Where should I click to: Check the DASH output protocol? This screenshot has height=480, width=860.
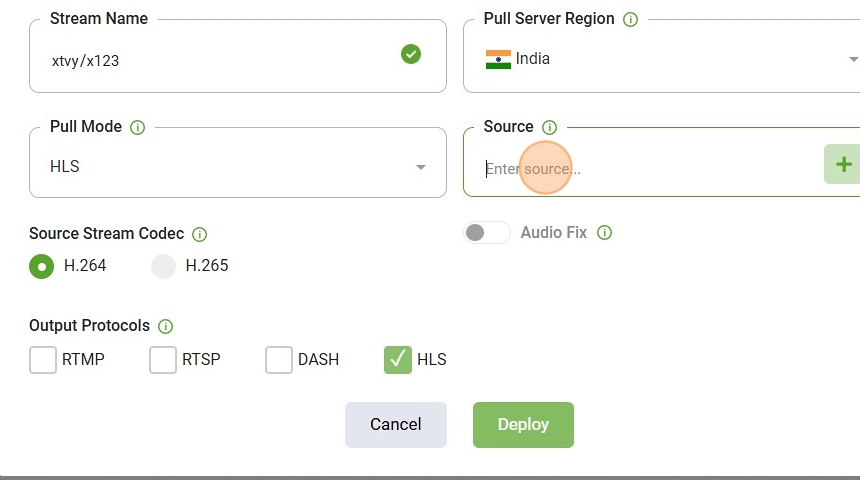pyautogui.click(x=279, y=360)
